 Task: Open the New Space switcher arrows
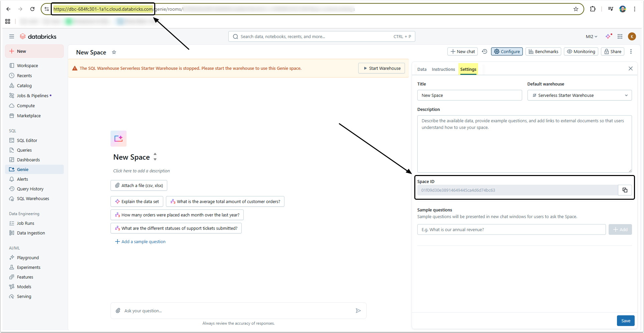tap(155, 157)
